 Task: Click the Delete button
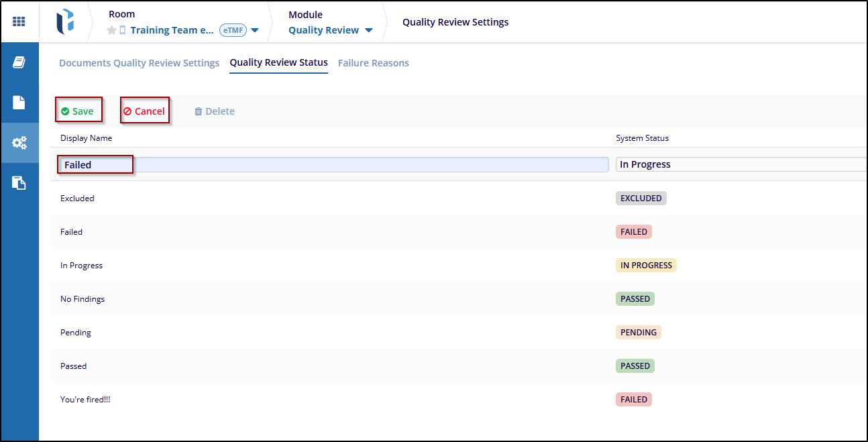pos(215,111)
